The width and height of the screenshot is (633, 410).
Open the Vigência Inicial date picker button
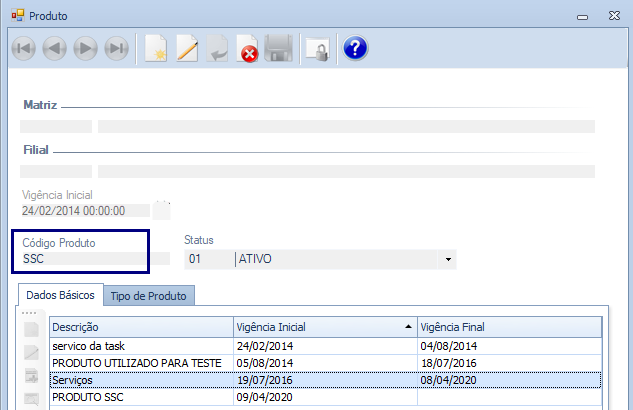[x=161, y=210]
